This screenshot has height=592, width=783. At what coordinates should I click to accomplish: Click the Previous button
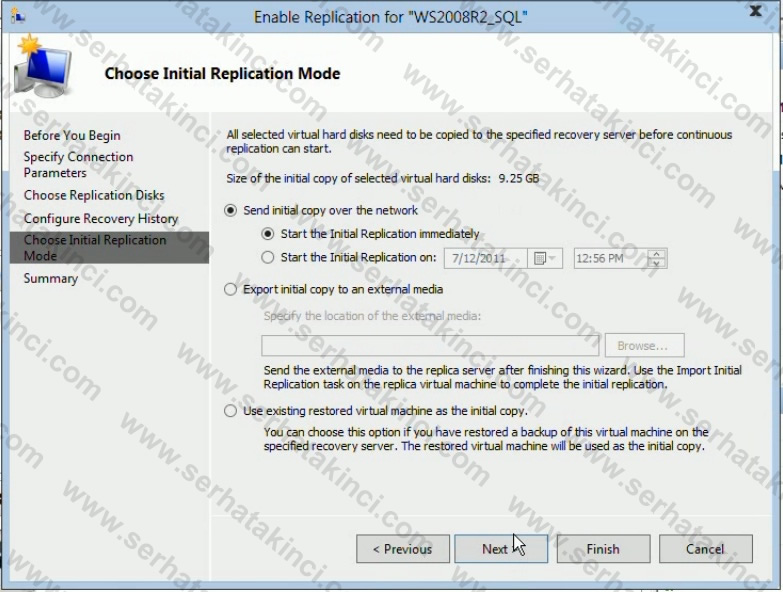pos(402,549)
